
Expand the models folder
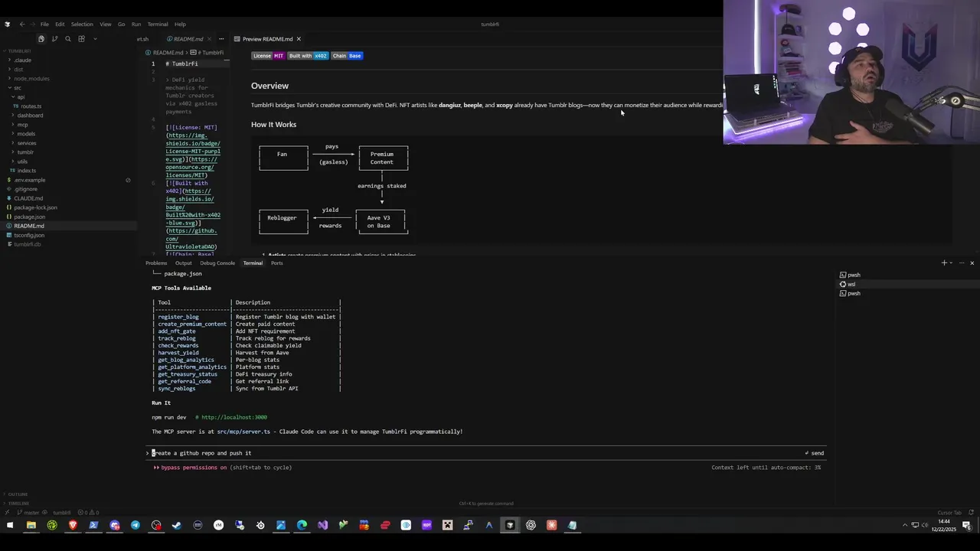click(26, 133)
